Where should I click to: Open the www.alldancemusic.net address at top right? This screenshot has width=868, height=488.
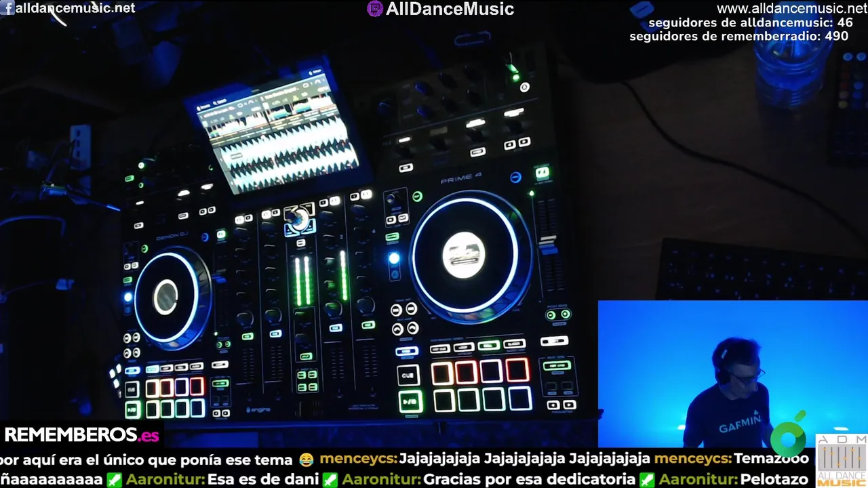(792, 9)
